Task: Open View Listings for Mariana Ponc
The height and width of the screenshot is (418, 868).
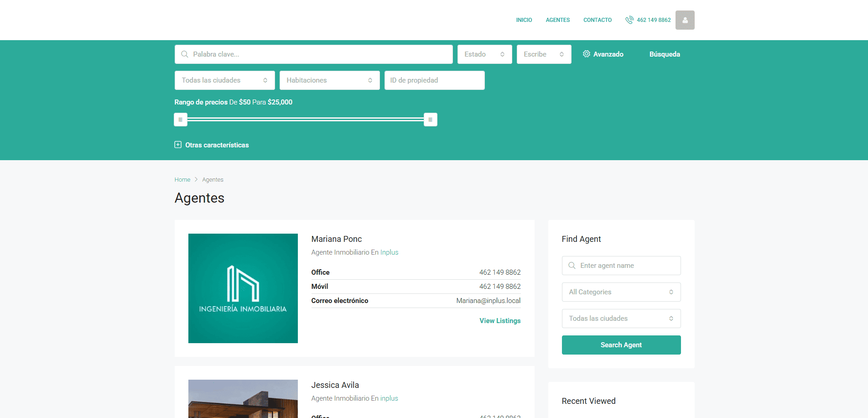Action: coord(499,321)
